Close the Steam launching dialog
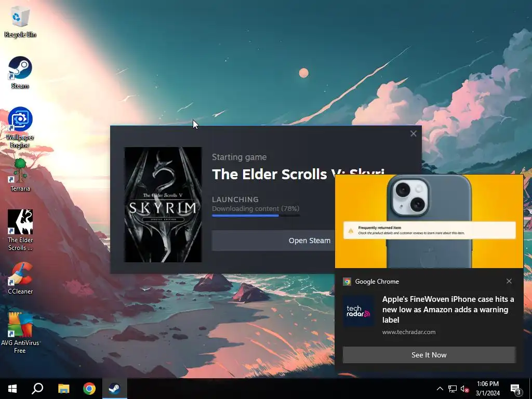This screenshot has width=532, height=399. click(413, 134)
